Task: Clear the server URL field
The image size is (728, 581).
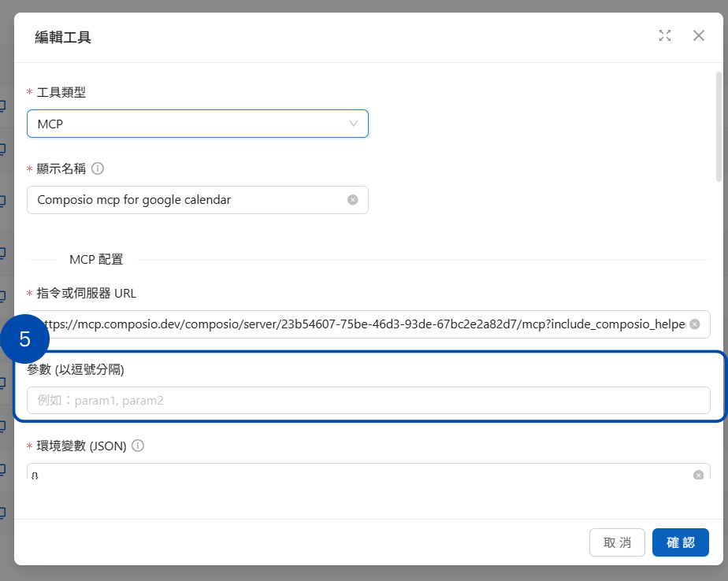Action: point(694,324)
